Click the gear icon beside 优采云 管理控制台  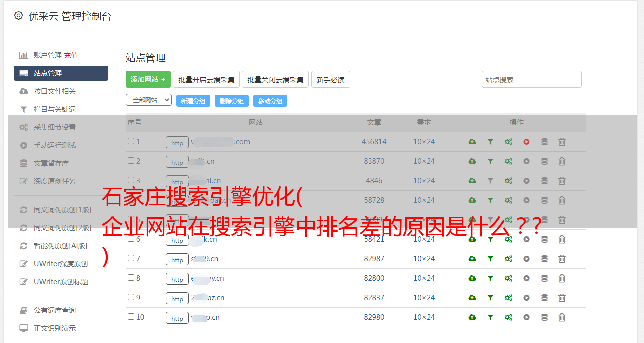tap(18, 16)
